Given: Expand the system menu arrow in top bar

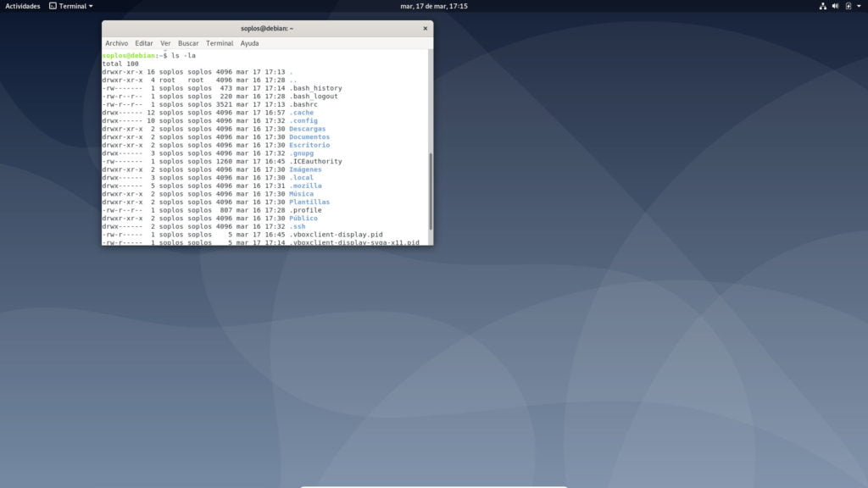Looking at the screenshot, I should point(860,6).
